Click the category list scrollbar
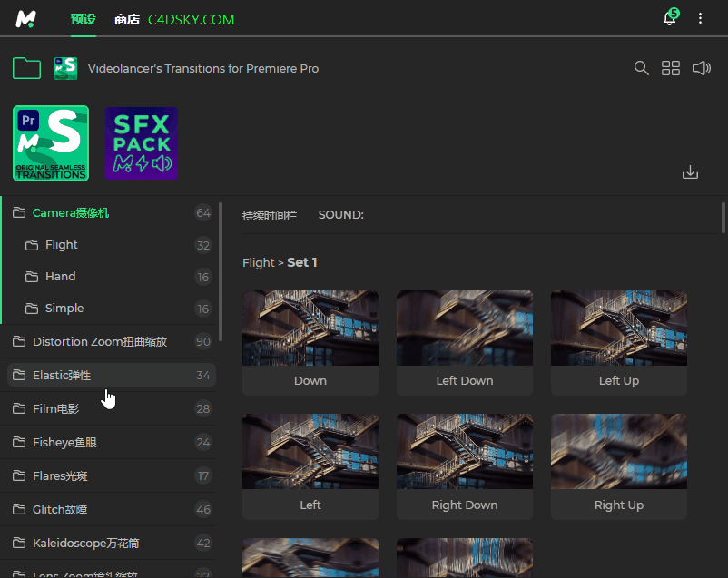This screenshot has height=578, width=728. (221, 271)
